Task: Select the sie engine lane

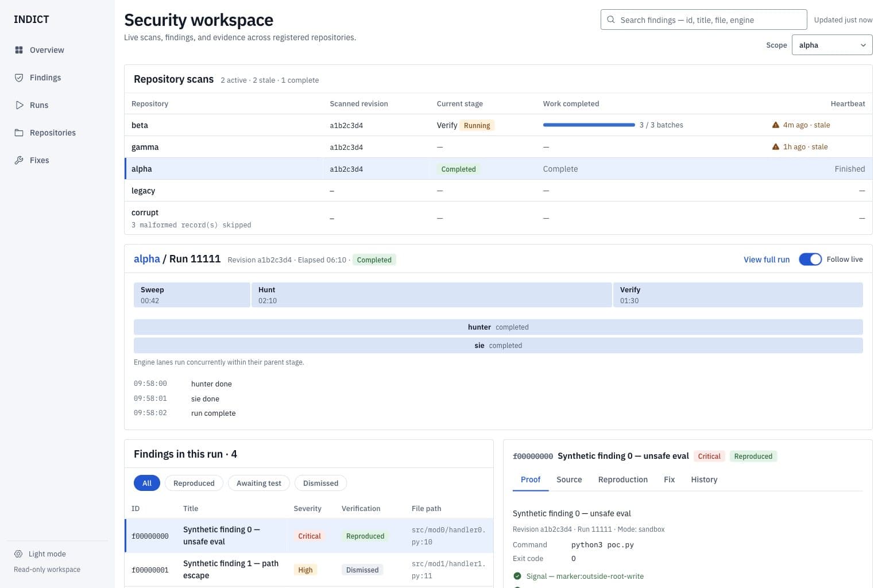Action: [498, 345]
